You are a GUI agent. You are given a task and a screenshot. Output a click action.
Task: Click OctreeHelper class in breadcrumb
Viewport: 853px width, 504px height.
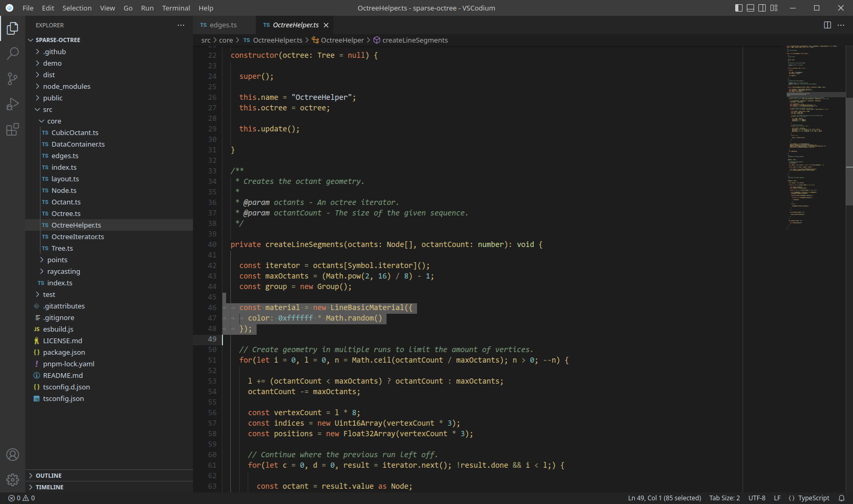click(x=342, y=40)
